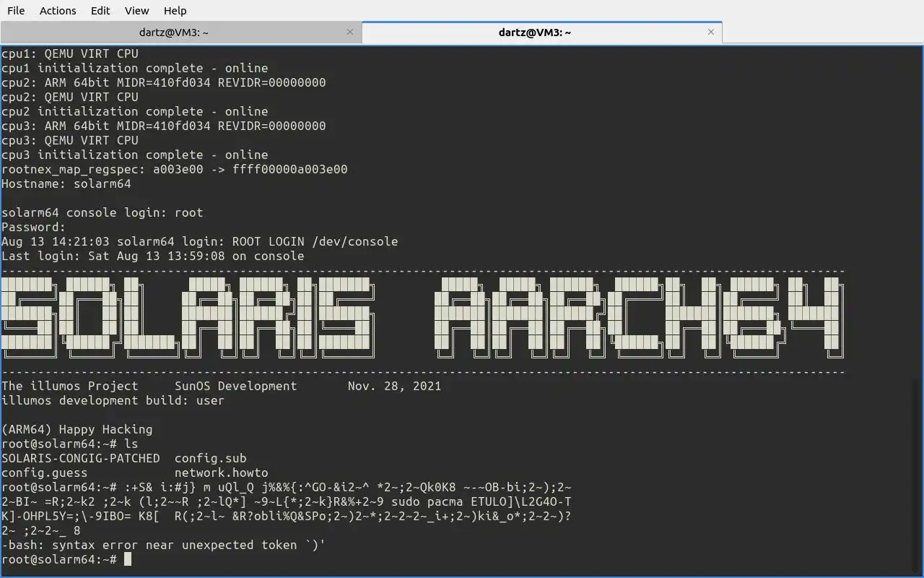Open the View menu
924x578 pixels.
point(137,10)
